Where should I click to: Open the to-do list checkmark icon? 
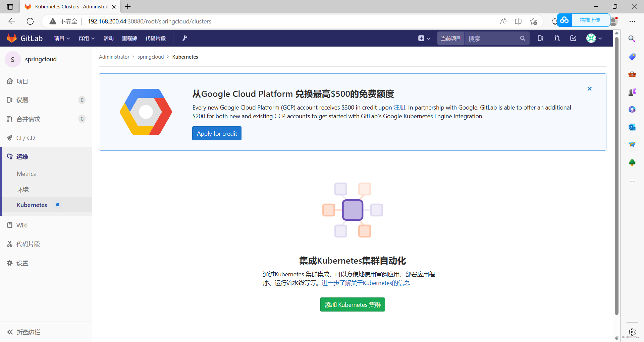tap(573, 38)
